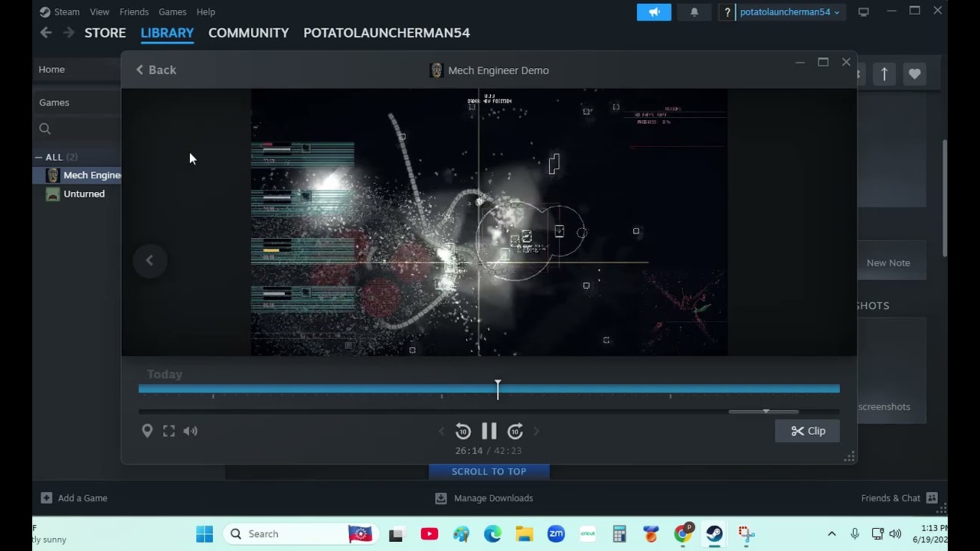
Task: Open Zoom from the taskbar
Action: (x=556, y=534)
